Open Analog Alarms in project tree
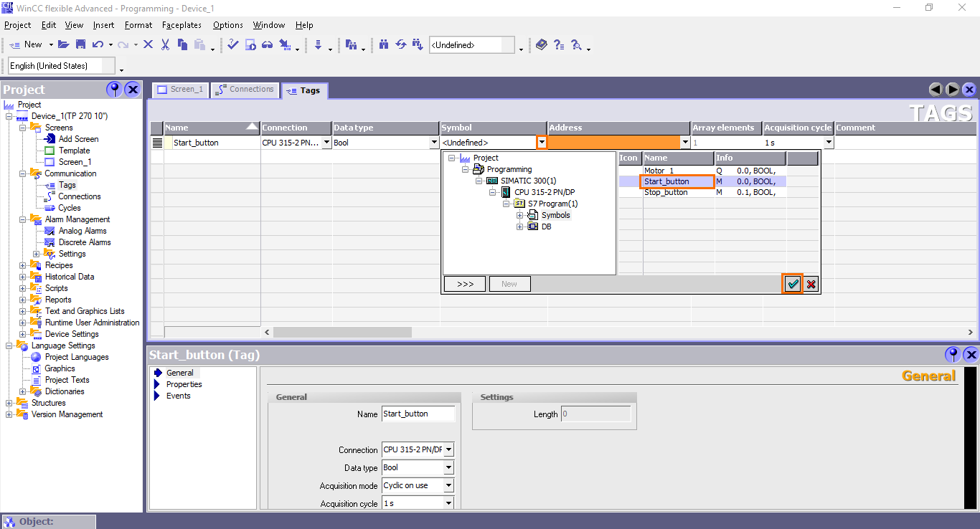This screenshot has height=529, width=980. tap(83, 231)
